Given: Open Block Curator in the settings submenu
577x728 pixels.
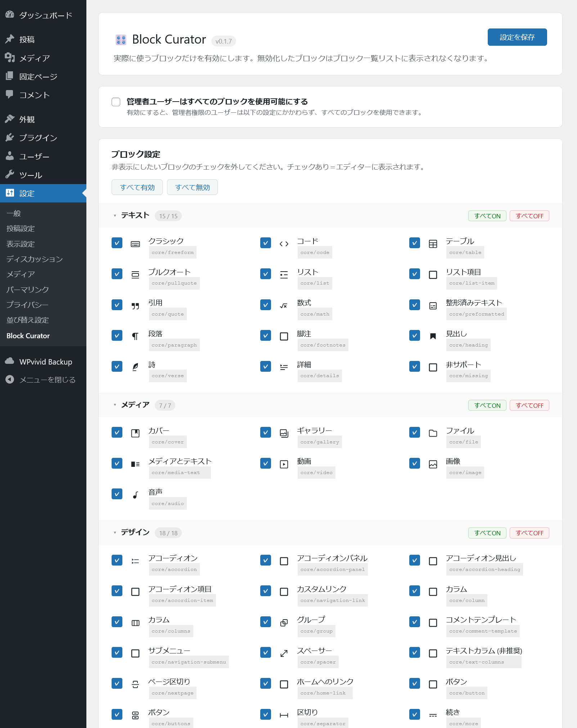Looking at the screenshot, I should 28,335.
